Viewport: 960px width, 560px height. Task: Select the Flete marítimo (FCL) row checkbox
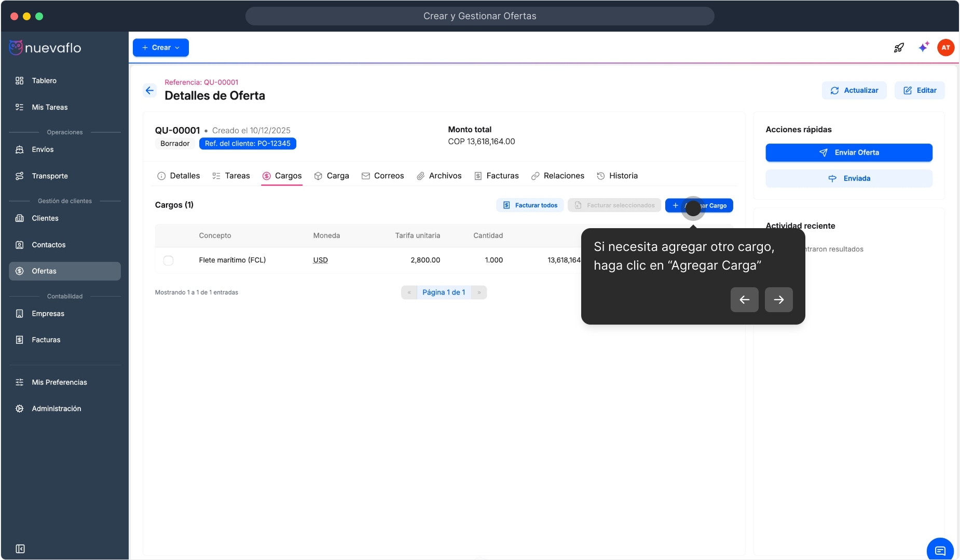168,260
